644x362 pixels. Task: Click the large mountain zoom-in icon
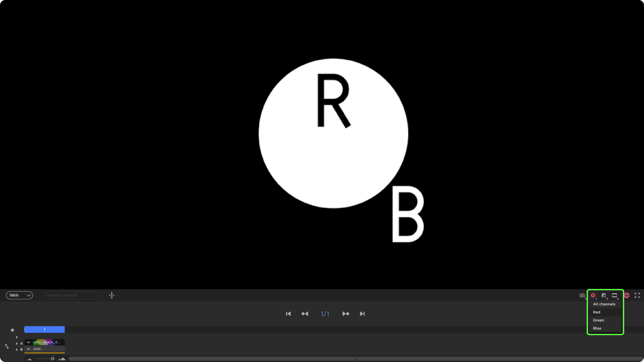62,359
